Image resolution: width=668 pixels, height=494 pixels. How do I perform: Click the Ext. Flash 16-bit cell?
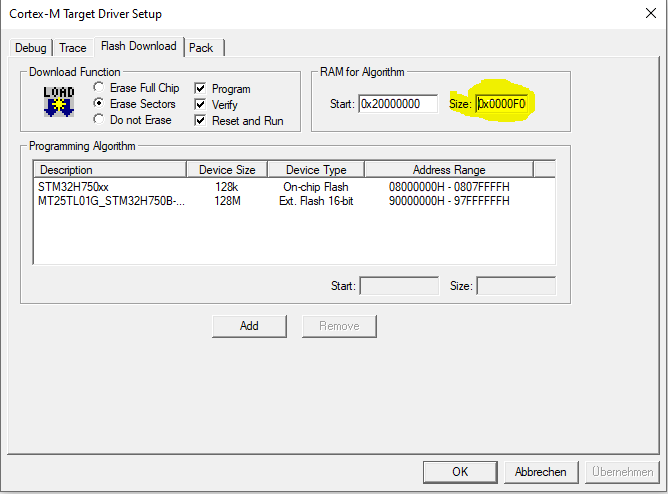(x=316, y=201)
